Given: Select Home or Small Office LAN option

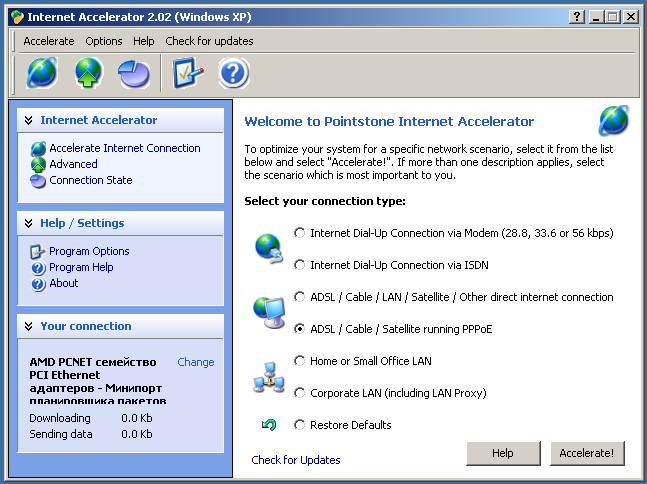Looking at the screenshot, I should pos(300,361).
